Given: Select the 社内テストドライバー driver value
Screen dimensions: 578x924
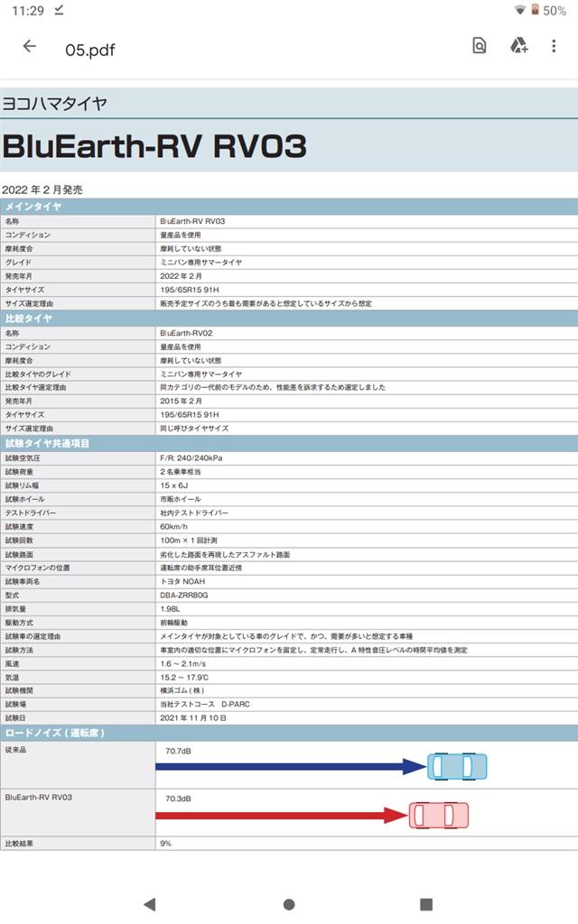Looking at the screenshot, I should (194, 513).
